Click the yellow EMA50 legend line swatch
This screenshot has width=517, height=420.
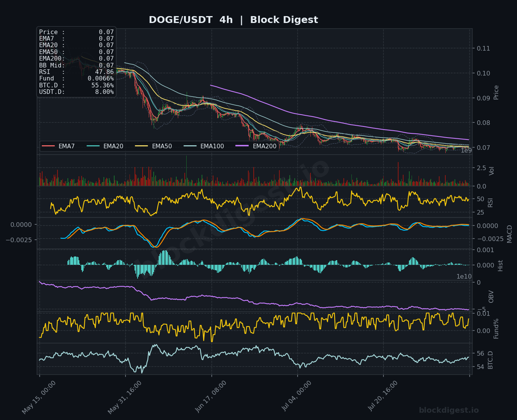142,146
